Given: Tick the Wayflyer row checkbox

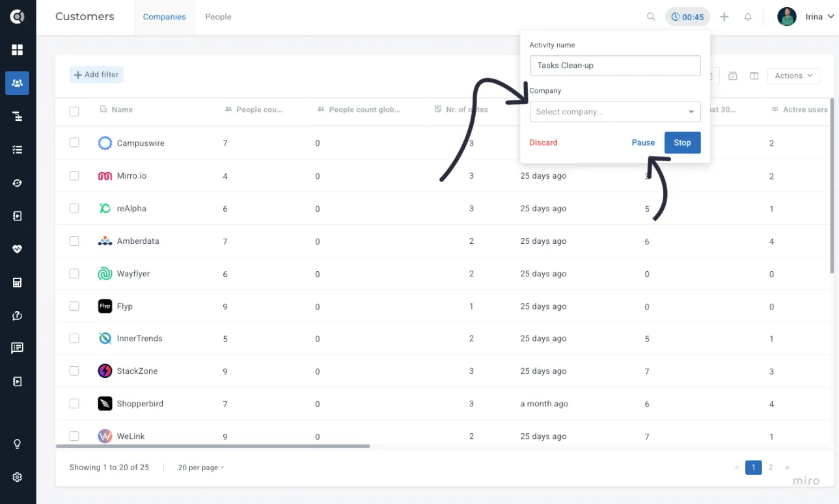Looking at the screenshot, I should pyautogui.click(x=74, y=273).
